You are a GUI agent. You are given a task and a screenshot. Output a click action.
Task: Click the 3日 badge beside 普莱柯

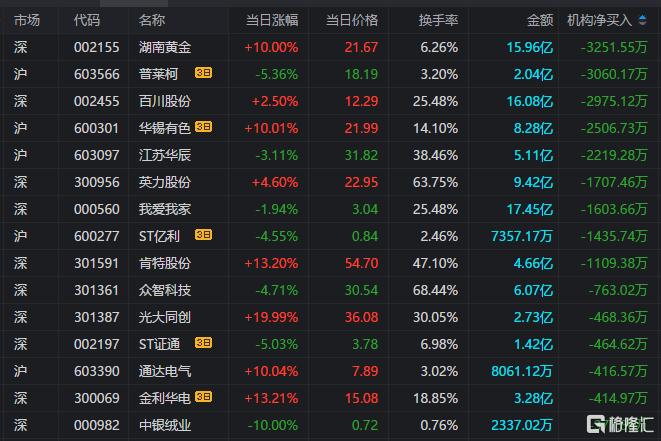(203, 73)
